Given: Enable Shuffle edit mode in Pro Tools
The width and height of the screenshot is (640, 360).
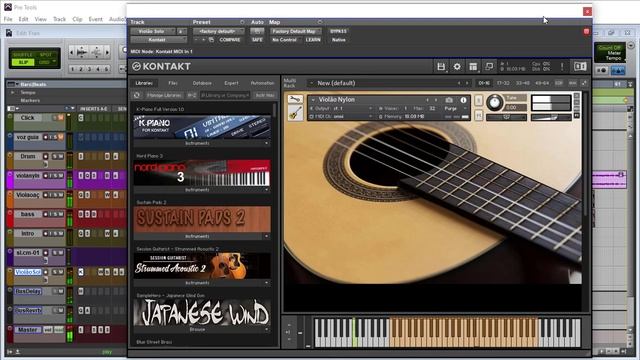Looking at the screenshot, I should (23, 55).
